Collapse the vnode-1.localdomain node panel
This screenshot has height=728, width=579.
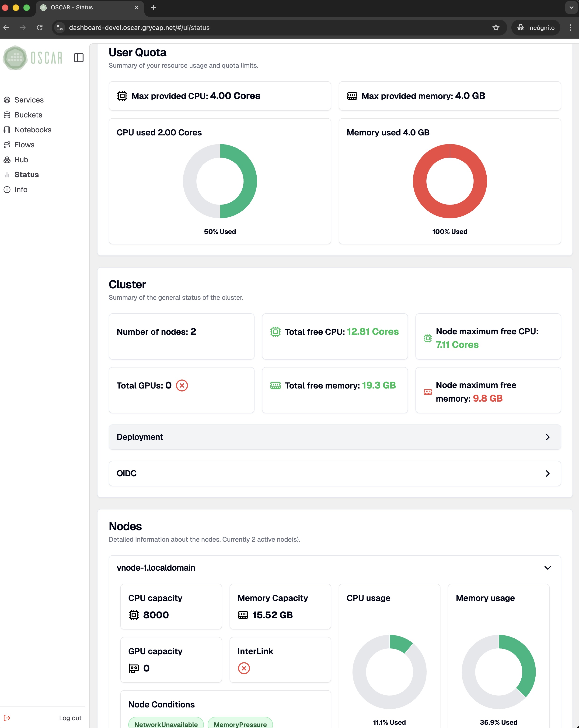coord(548,568)
